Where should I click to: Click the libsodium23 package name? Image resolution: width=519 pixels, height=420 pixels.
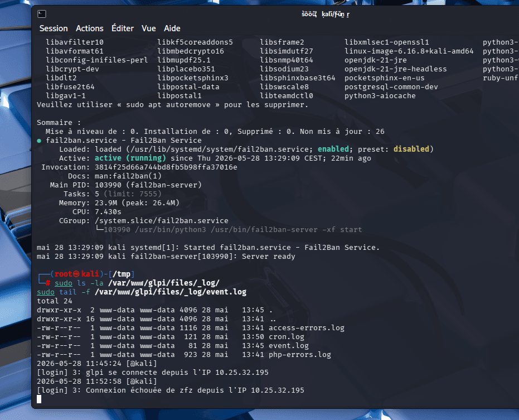click(x=284, y=69)
